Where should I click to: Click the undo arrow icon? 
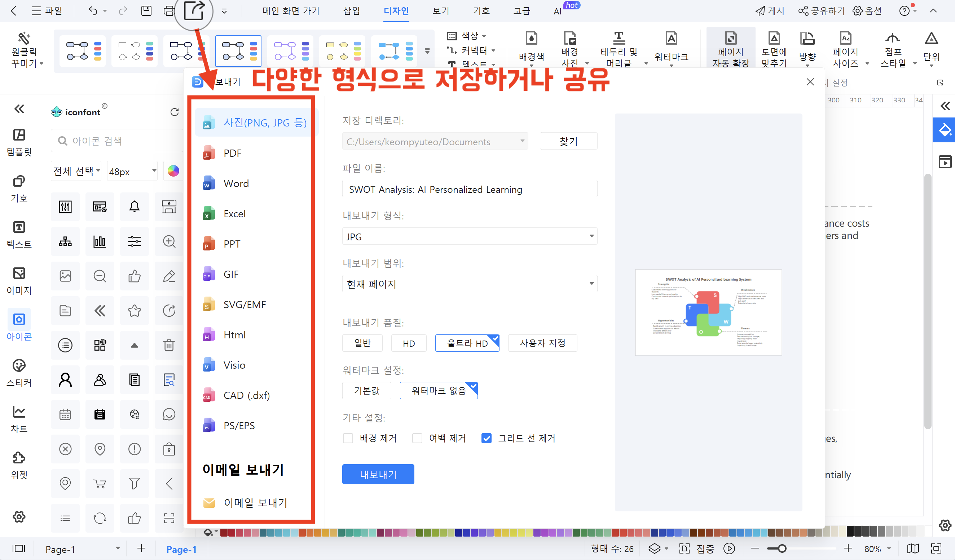[92, 10]
